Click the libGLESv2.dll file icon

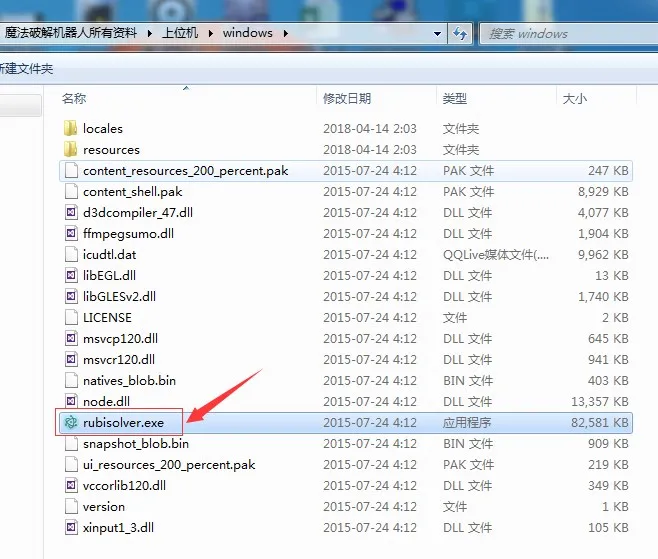[71, 296]
